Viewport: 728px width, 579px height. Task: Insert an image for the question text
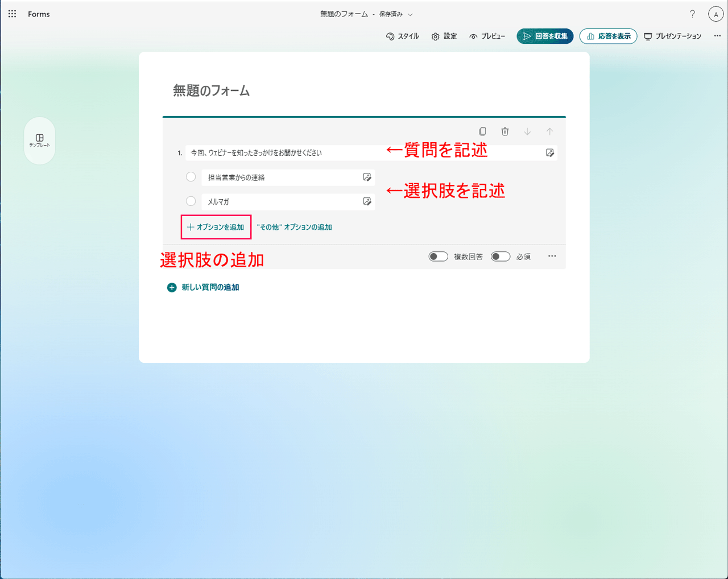pyautogui.click(x=549, y=152)
